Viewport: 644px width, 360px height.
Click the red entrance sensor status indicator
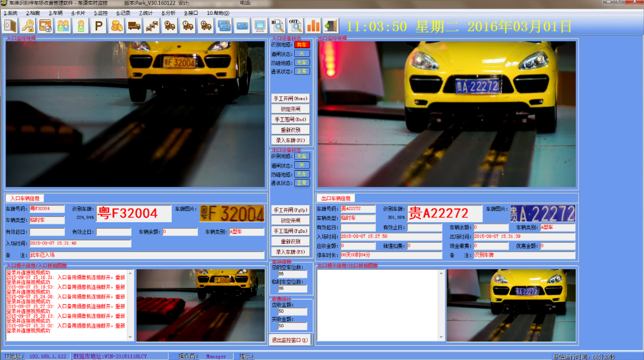[302, 44]
